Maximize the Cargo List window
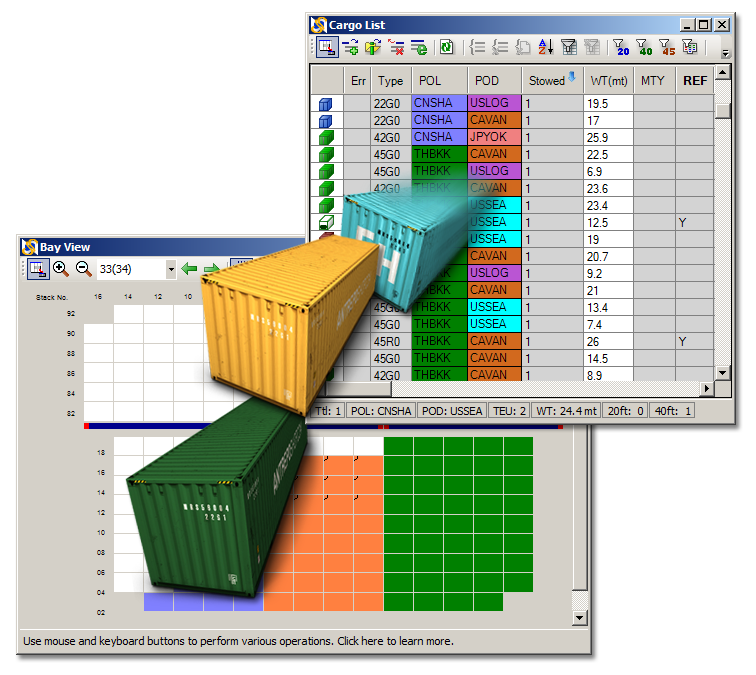 (704, 25)
